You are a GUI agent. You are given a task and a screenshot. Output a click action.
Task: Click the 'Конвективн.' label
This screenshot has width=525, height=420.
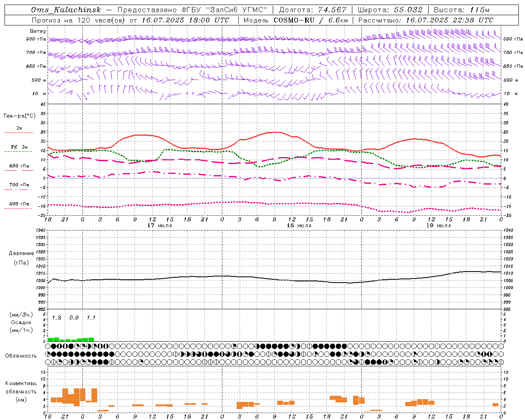point(21,383)
